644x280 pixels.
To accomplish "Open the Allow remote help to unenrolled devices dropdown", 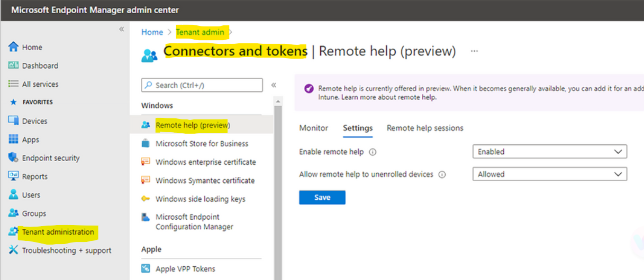I will 549,174.
